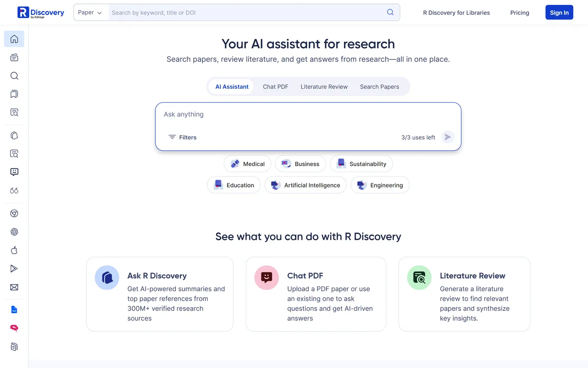Choose the Medical topic chip

(247, 164)
